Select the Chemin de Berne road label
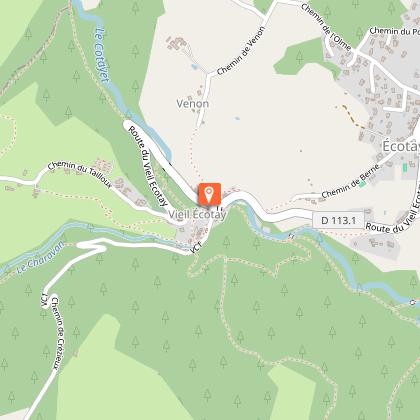The image size is (420, 420). click(350, 180)
